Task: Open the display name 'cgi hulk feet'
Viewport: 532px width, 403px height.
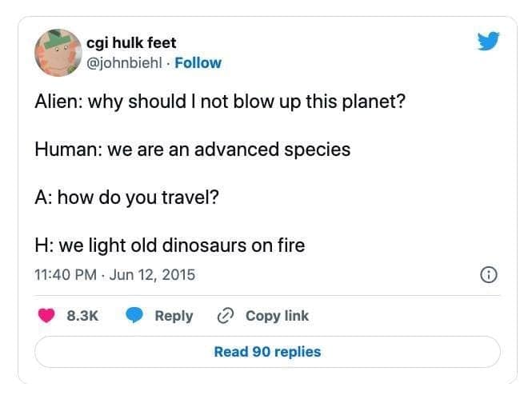Action: click(130, 42)
